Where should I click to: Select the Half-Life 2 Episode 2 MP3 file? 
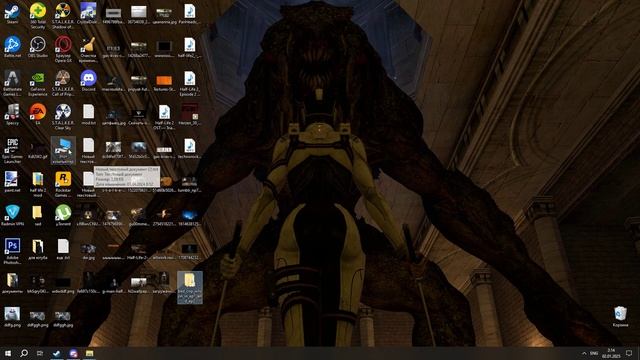tap(189, 82)
